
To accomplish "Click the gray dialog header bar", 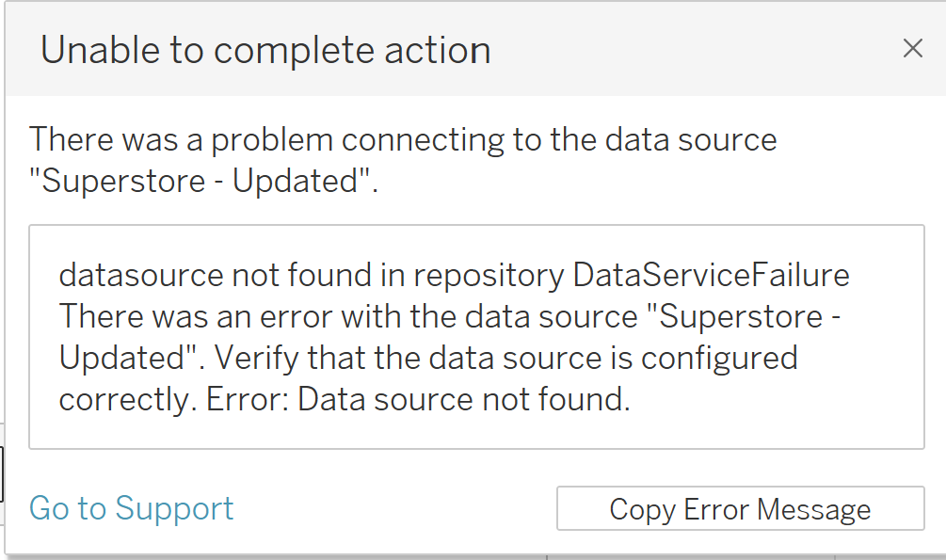I will click(659, 49).
